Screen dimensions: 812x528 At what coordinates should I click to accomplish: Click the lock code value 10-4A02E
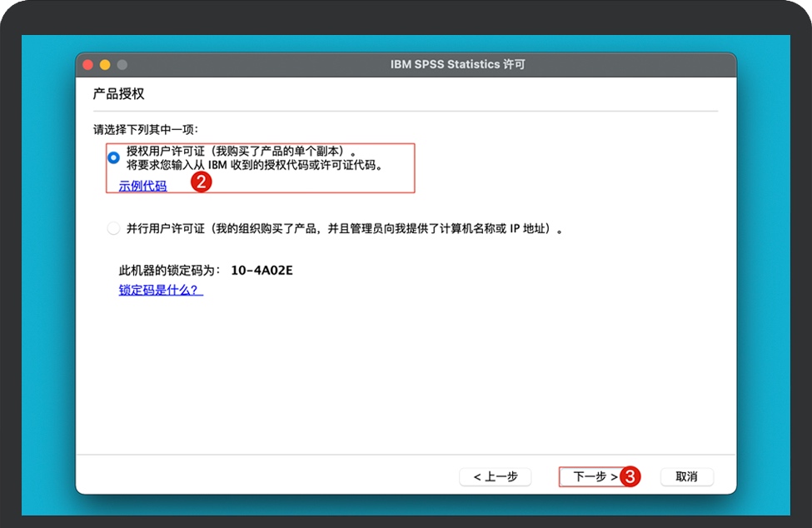[x=262, y=270]
